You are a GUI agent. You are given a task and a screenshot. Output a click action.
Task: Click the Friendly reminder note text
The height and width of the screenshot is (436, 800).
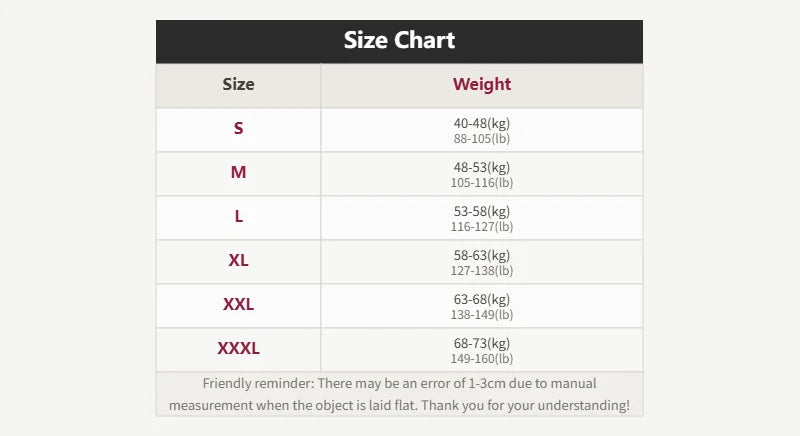coord(399,394)
